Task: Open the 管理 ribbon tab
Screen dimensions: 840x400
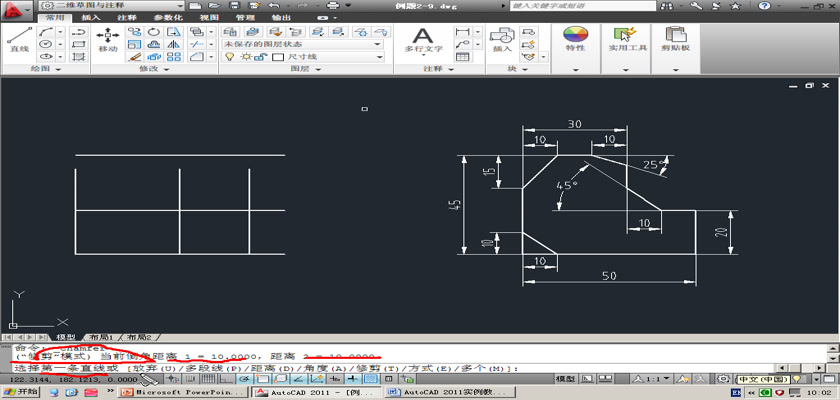Action: [245, 17]
